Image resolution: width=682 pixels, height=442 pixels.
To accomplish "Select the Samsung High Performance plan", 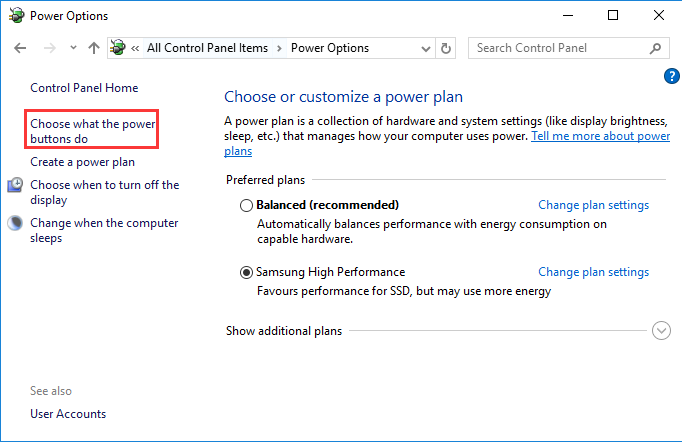I will click(x=247, y=272).
